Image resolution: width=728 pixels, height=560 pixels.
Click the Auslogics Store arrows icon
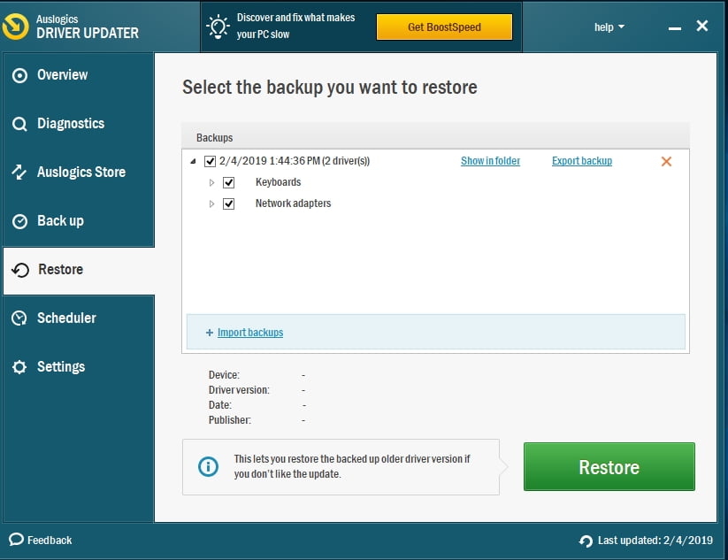tap(19, 173)
